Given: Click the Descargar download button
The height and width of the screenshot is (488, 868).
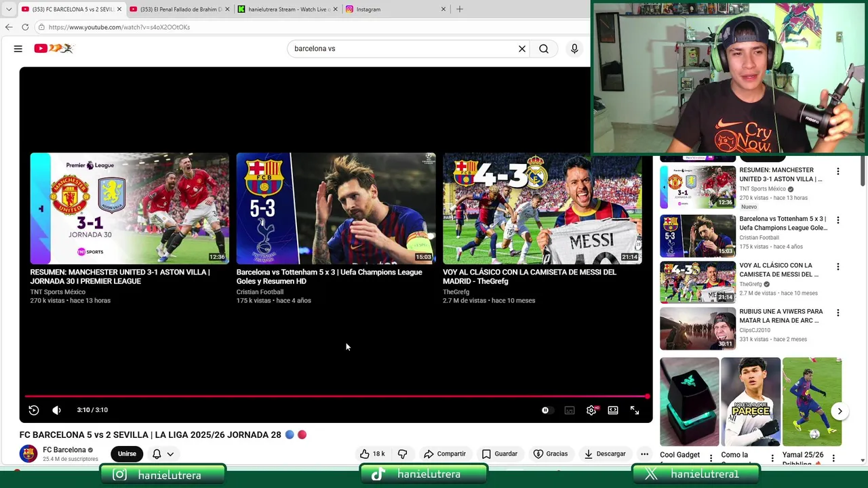Looking at the screenshot, I should point(605,454).
